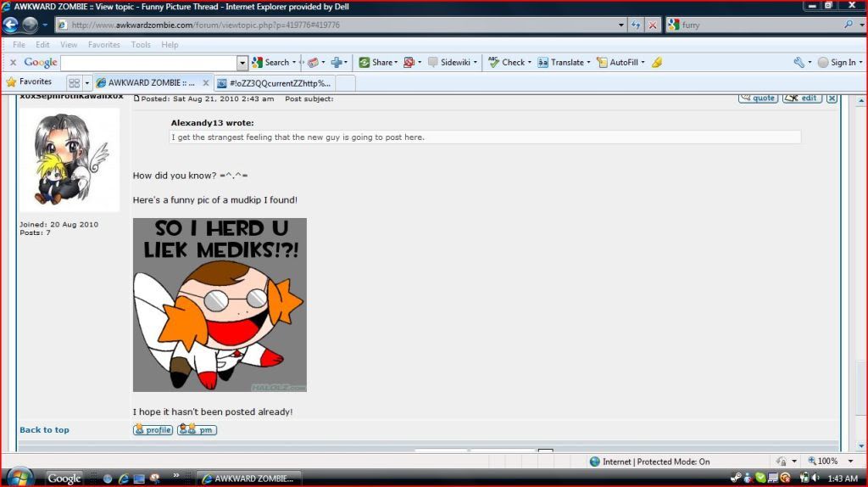This screenshot has height=487, width=868.
Task: Open the poster's profile button
Action: pyautogui.click(x=153, y=430)
